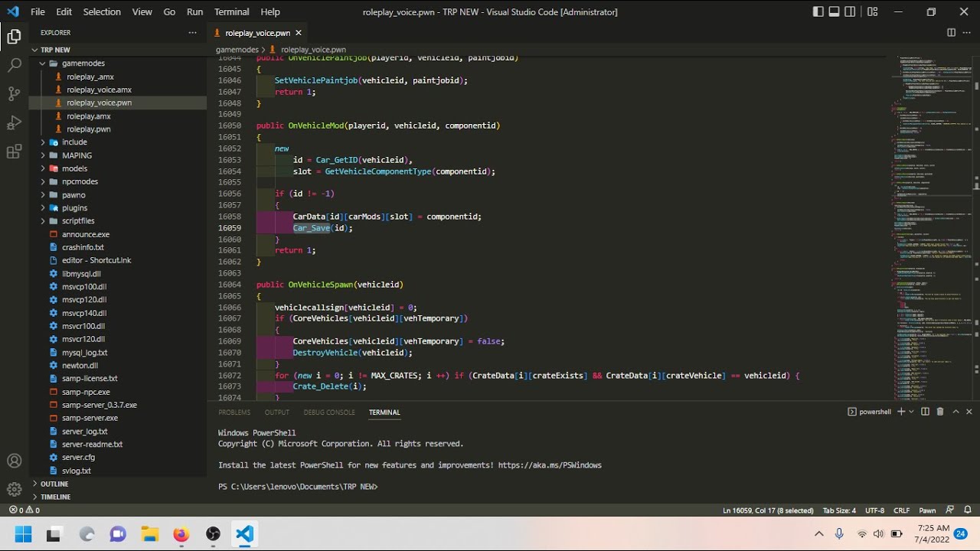Expand the npcmodes folder

click(x=118, y=181)
